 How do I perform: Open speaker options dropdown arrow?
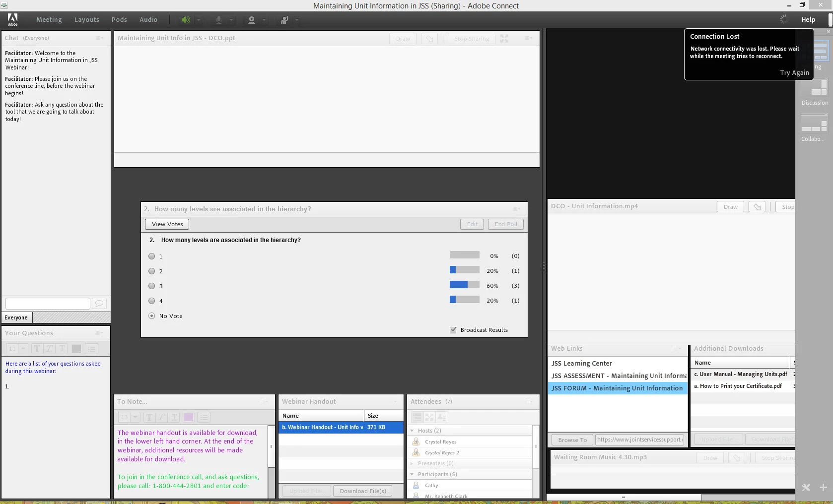198,20
